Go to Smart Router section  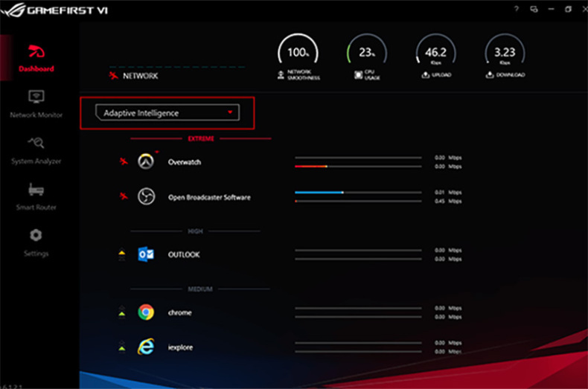pyautogui.click(x=36, y=197)
